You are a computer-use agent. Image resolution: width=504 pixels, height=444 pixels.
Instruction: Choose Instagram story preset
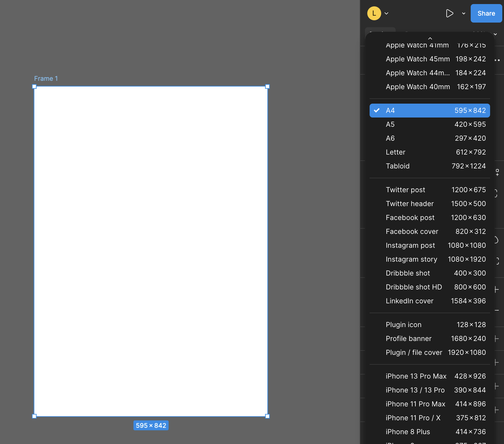[x=430, y=259]
